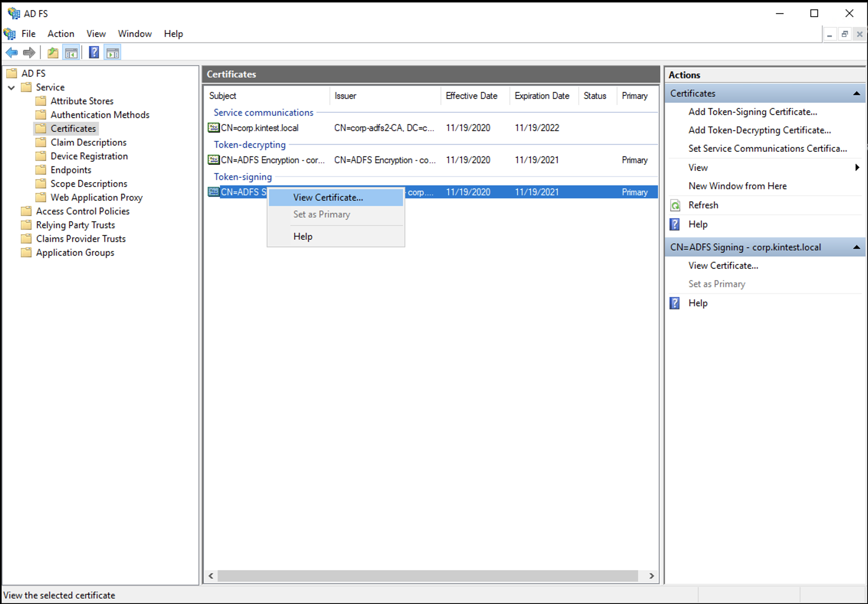Select Scope Descriptions in the tree
868x604 pixels.
[x=88, y=184]
